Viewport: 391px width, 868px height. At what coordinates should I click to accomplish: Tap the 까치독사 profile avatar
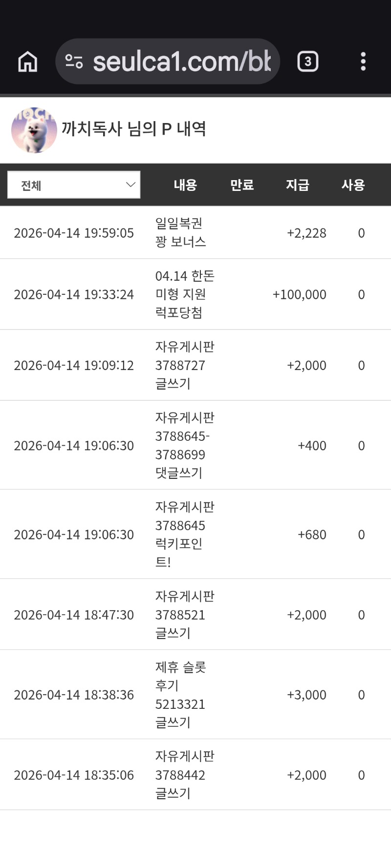click(x=34, y=130)
